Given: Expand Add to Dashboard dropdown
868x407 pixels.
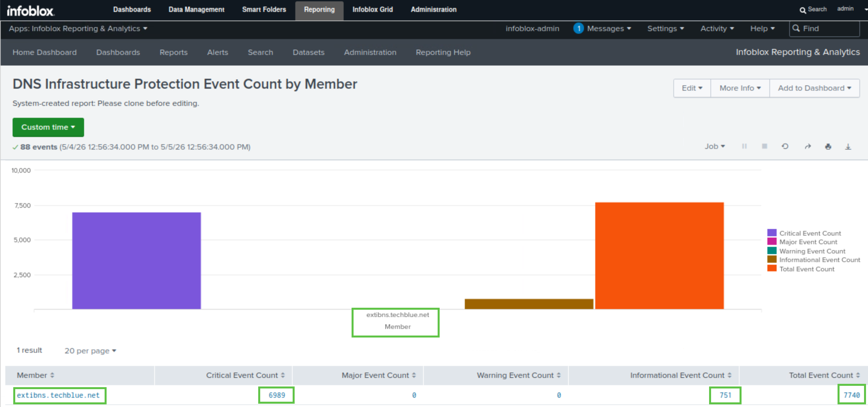Looking at the screenshot, I should point(814,88).
